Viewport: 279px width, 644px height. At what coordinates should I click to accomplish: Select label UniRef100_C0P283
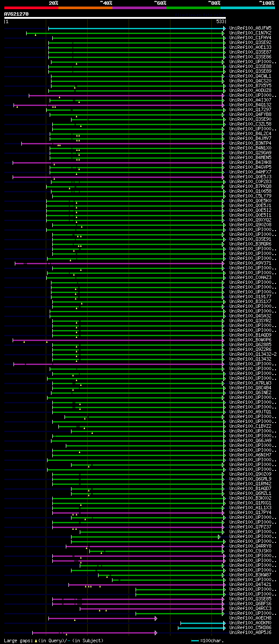(x=250, y=181)
